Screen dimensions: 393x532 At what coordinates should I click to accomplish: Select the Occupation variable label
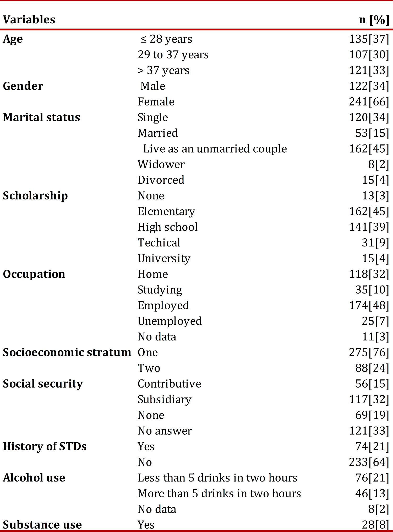coord(34,274)
